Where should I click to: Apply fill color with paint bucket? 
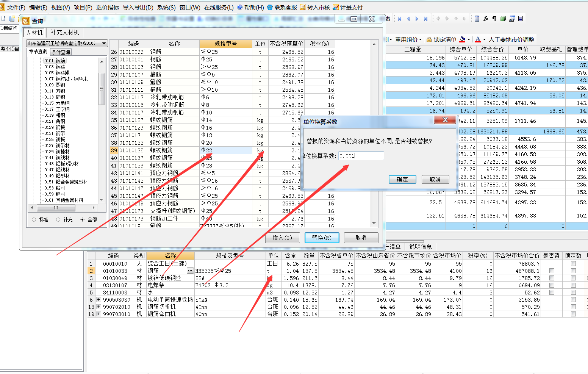tap(462, 39)
